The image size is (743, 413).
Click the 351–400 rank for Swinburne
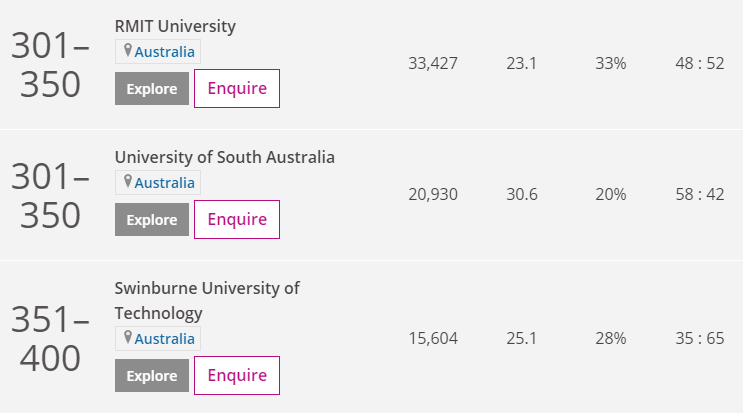click(x=50, y=339)
